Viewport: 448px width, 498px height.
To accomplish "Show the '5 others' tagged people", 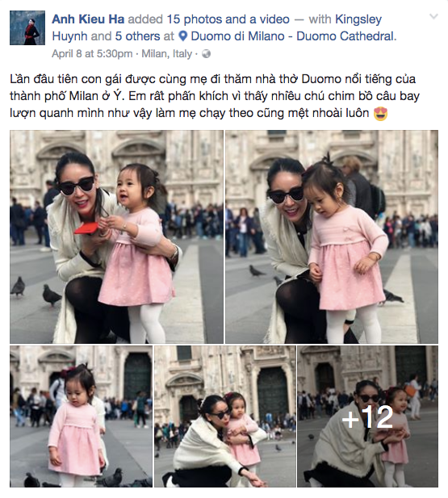I will [137, 36].
